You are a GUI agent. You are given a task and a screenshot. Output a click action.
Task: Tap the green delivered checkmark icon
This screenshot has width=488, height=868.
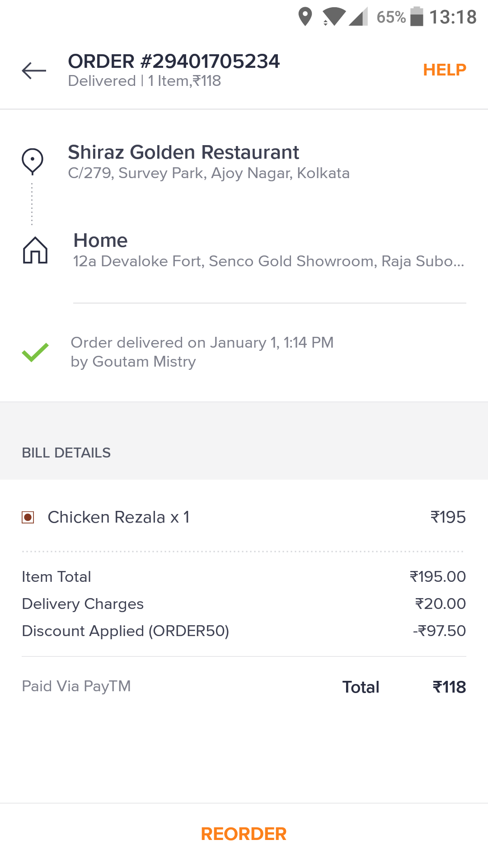35,352
